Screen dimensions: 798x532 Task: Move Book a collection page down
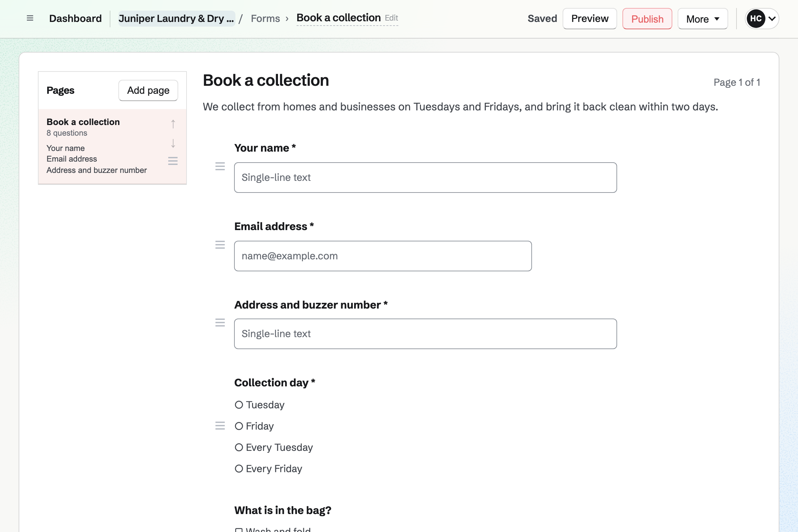(x=173, y=143)
